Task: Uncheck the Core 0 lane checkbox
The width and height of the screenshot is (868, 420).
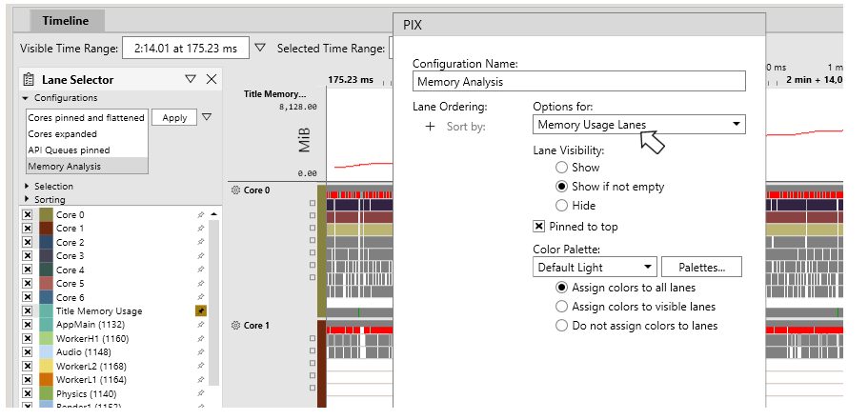Action: pos(27,214)
